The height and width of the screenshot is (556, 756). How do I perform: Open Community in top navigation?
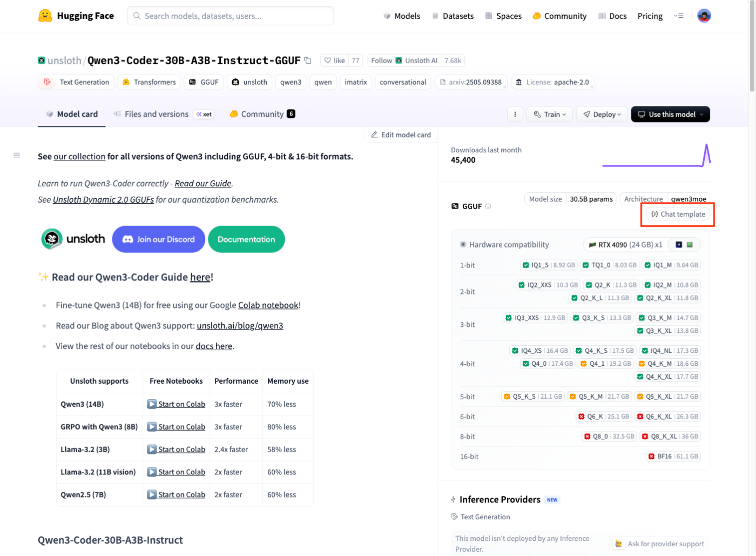[559, 16]
